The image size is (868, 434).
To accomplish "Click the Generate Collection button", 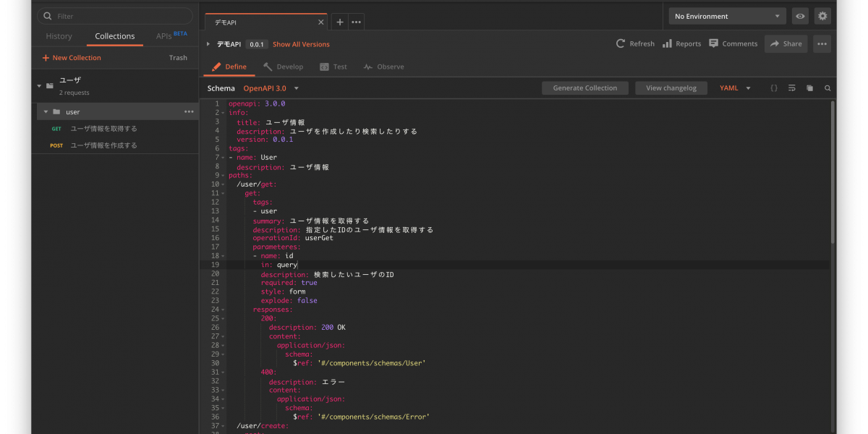I will tap(584, 88).
